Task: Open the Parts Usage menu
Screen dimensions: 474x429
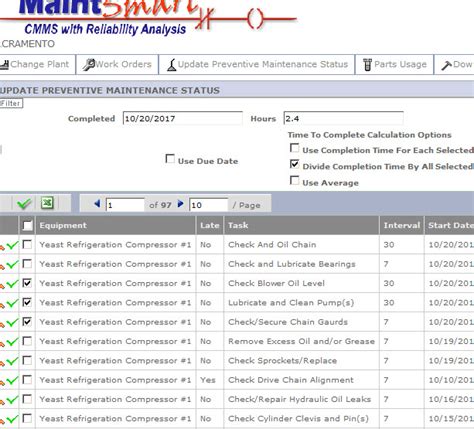Action: 395,65
